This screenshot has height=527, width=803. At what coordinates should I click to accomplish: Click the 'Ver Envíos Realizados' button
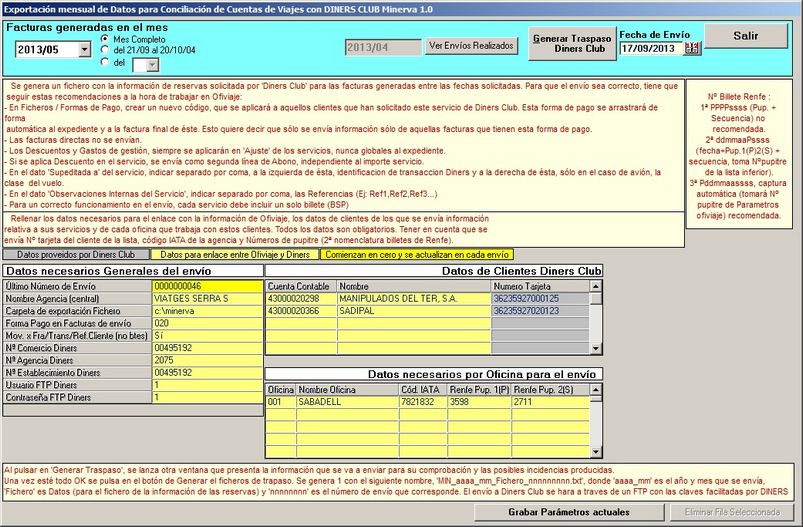pyautogui.click(x=471, y=46)
